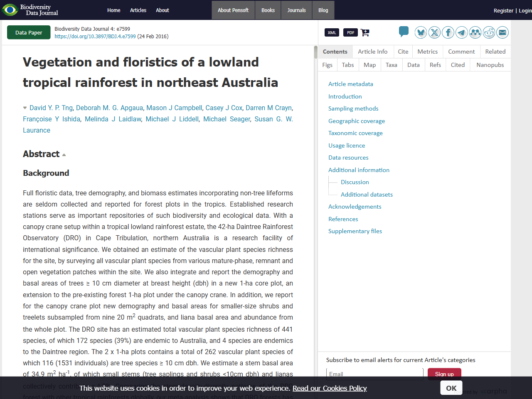Switch to the Metrics tab
This screenshot has height=399, width=532.
coord(428,51)
